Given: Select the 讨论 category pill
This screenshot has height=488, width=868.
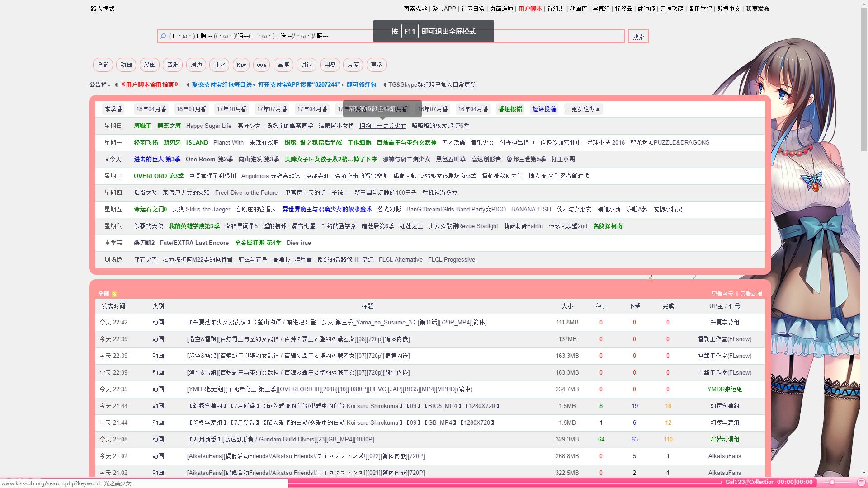Looking at the screenshot, I should [307, 65].
